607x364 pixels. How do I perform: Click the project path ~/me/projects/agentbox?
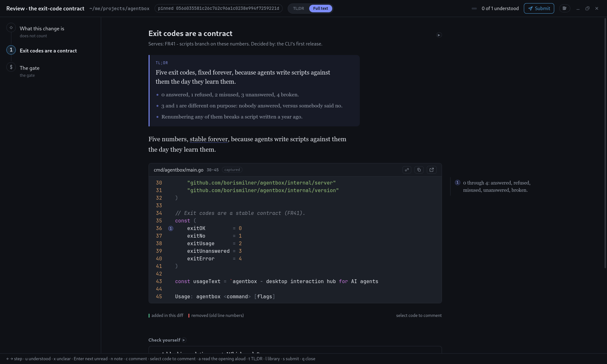click(x=119, y=9)
